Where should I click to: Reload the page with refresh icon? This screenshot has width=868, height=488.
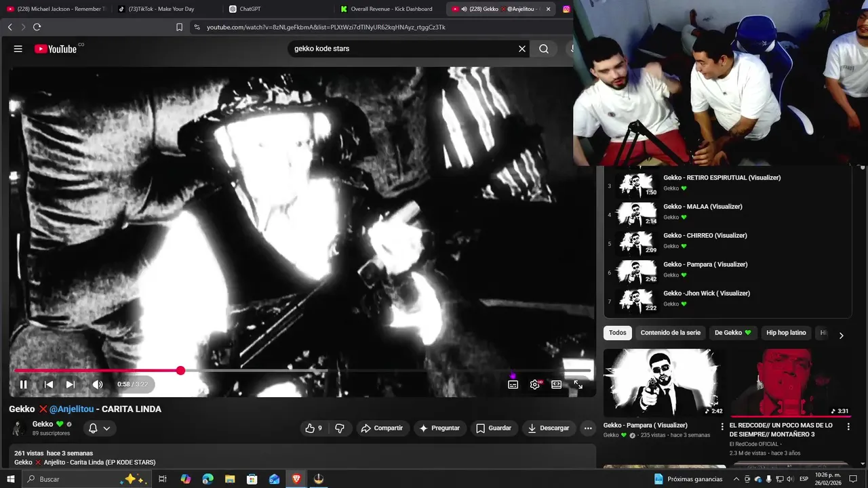37,27
